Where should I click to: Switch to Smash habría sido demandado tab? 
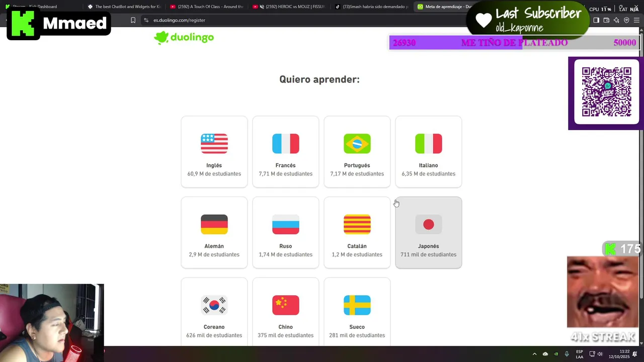(372, 7)
